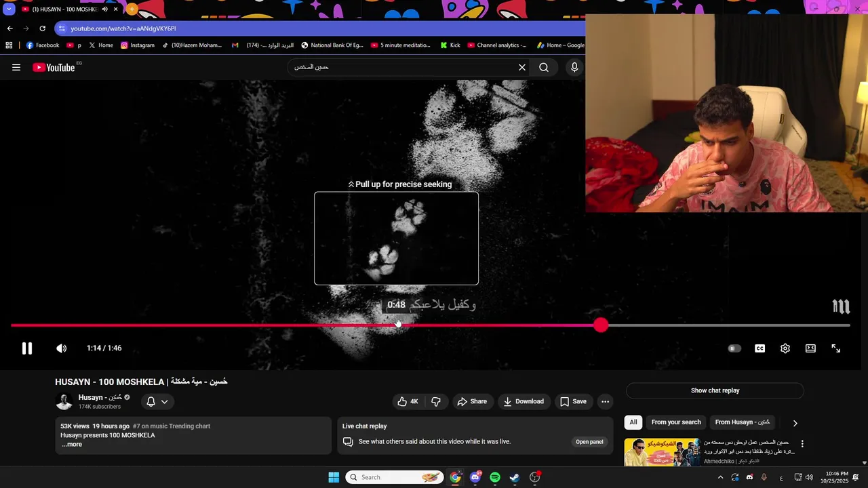Click the Windows taskbar Search box
This screenshot has height=488, width=868.
395,477
